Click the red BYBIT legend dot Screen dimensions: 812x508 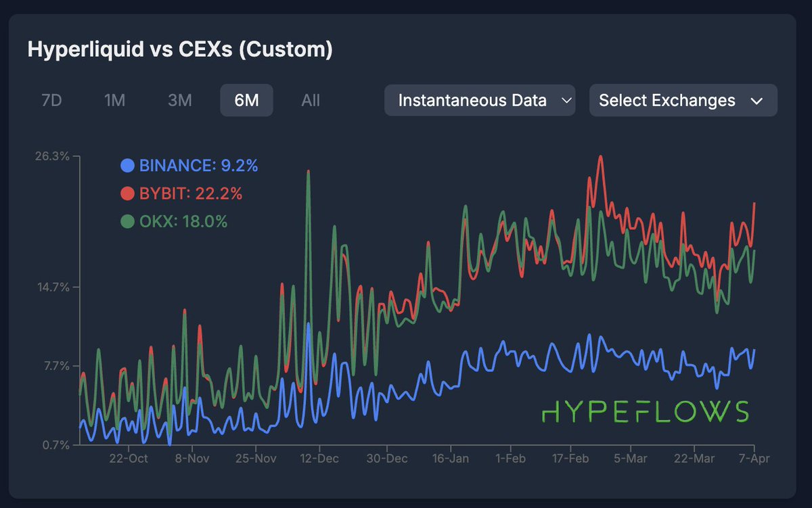pyautogui.click(x=127, y=193)
